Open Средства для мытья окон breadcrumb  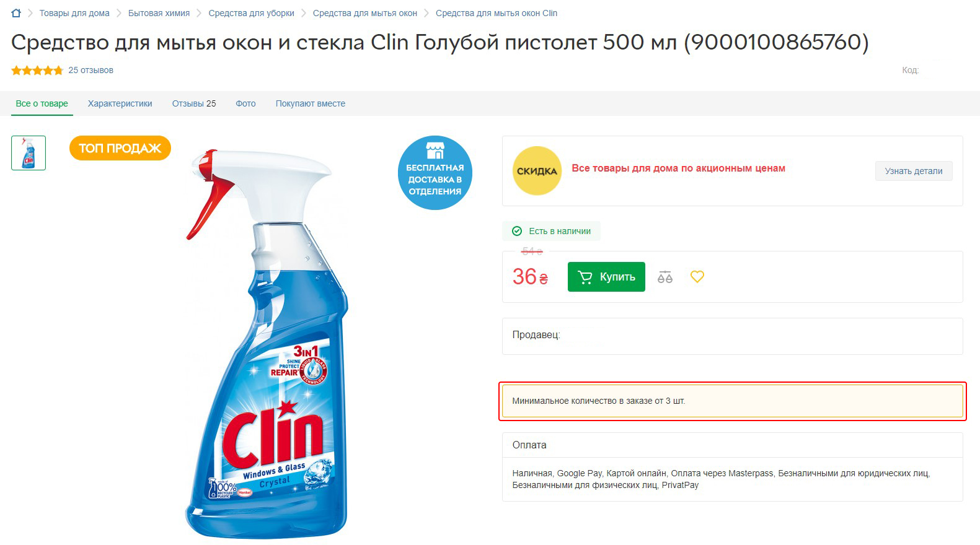[x=365, y=13]
